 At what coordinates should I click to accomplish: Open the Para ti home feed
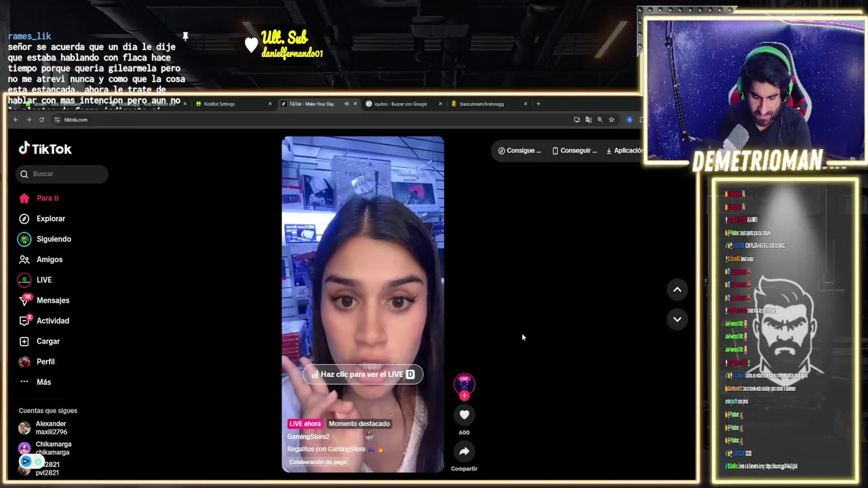tap(47, 198)
